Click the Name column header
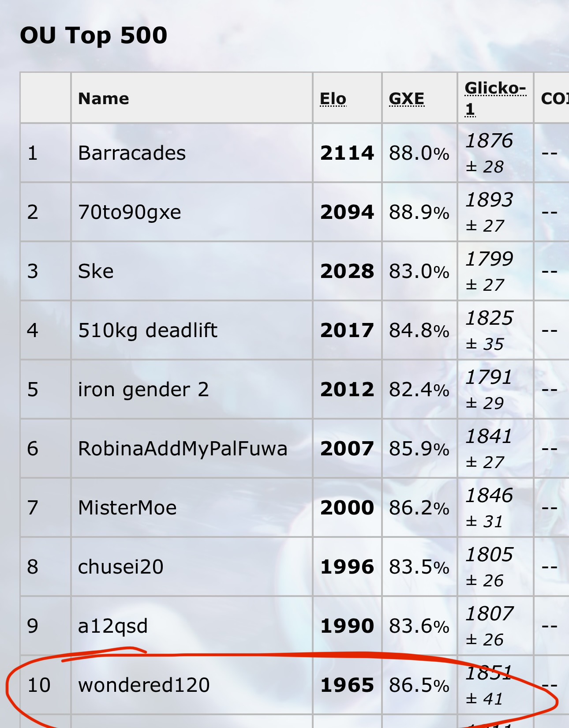 point(104,98)
